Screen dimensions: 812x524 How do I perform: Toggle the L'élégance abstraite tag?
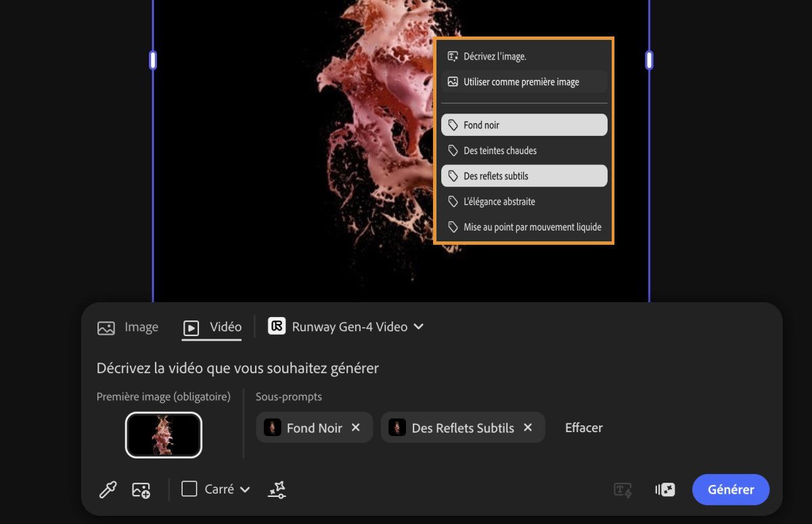[524, 201]
